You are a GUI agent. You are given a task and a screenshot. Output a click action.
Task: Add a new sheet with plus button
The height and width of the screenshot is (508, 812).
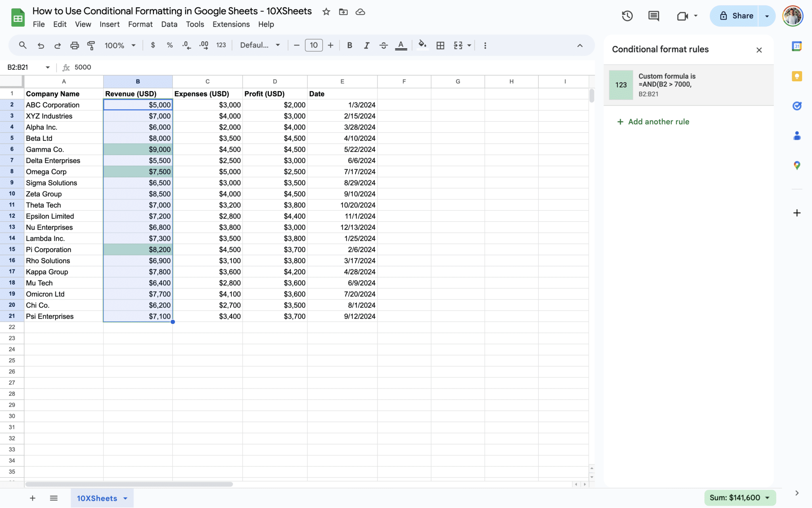(33, 498)
